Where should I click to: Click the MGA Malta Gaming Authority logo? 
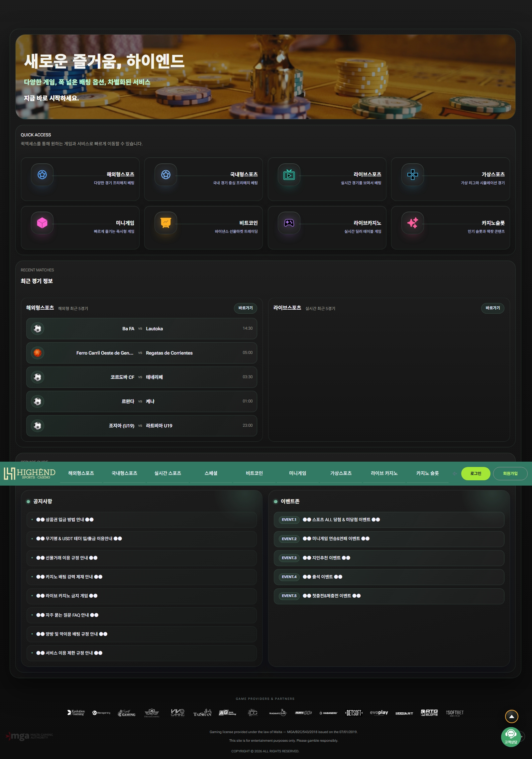tap(29, 736)
